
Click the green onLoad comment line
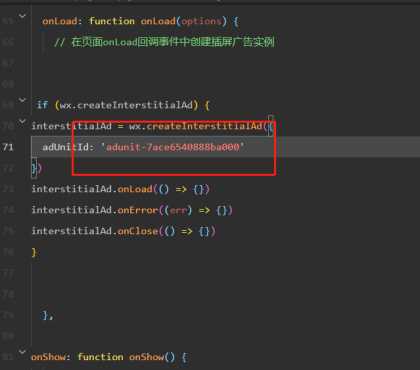pos(164,42)
